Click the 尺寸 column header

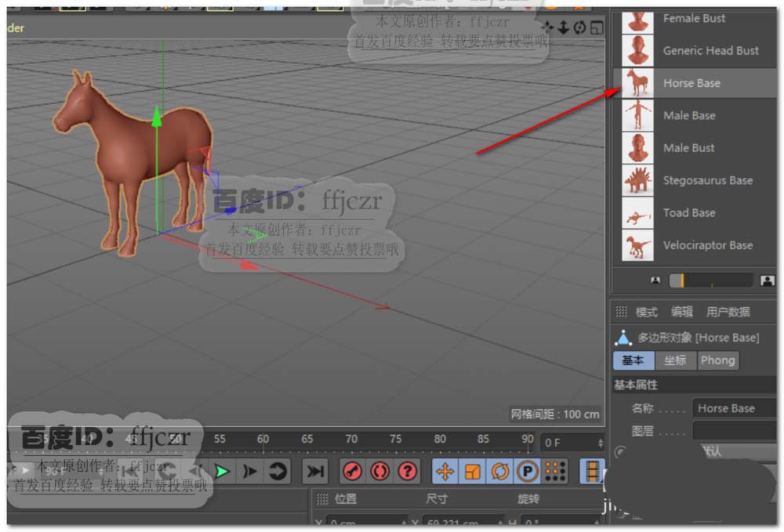pyautogui.click(x=437, y=499)
